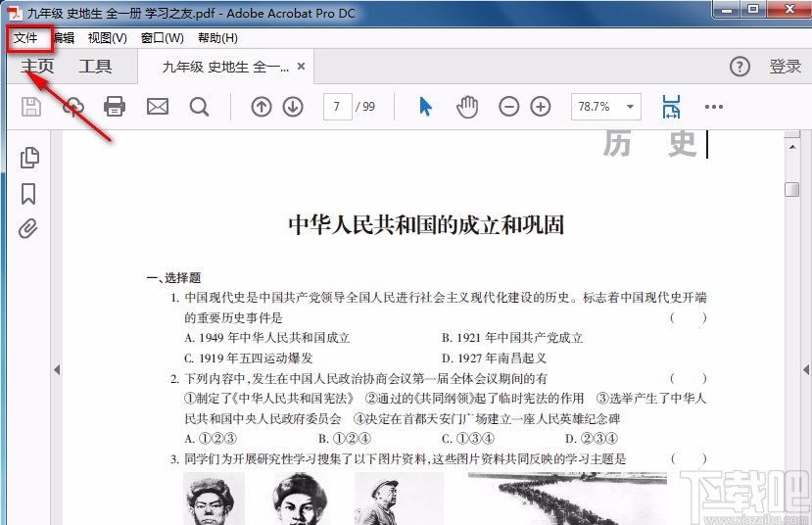Click answer option A. 1949 年中华人民共和国成立

point(267,338)
